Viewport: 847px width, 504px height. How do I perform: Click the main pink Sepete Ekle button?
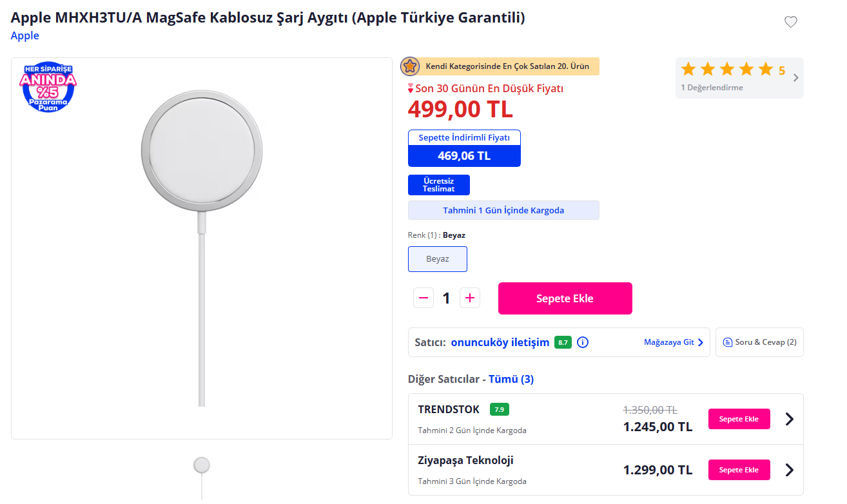coord(565,298)
